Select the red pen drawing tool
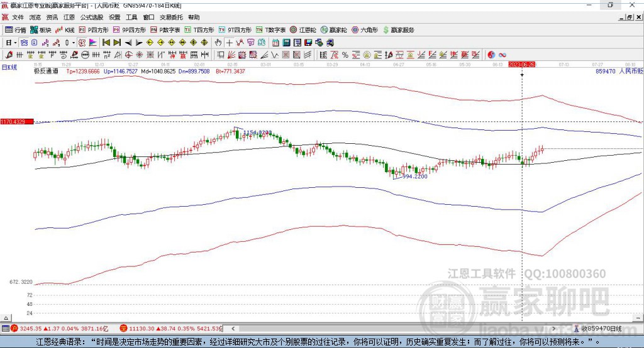The width and height of the screenshot is (644, 348). pos(9,55)
